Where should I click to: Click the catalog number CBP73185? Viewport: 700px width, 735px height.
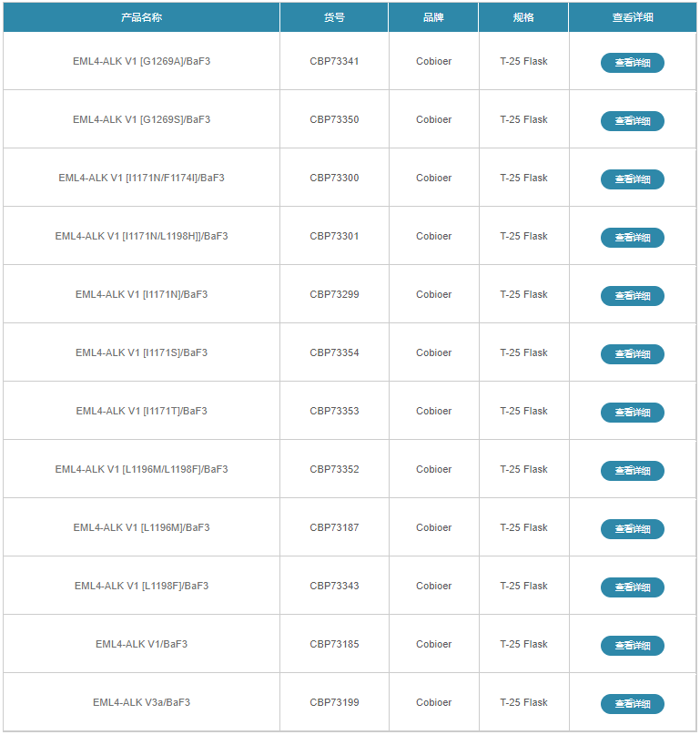(334, 644)
